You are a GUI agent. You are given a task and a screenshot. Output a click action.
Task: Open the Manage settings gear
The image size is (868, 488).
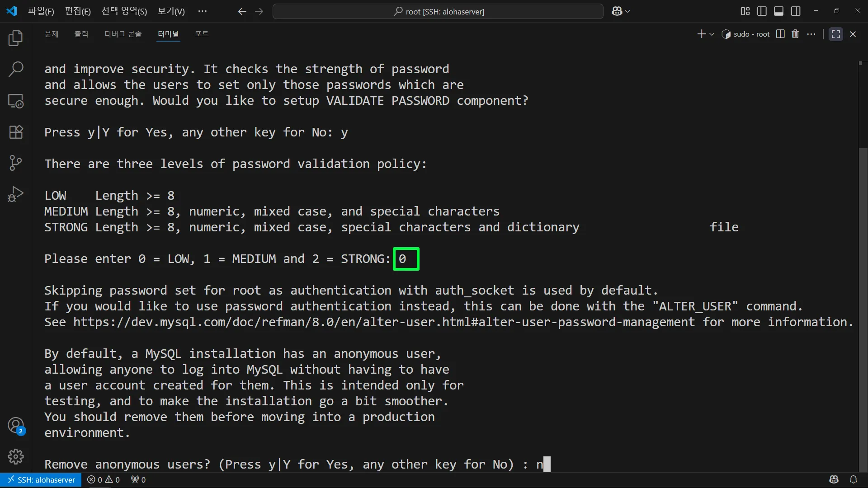(16, 456)
